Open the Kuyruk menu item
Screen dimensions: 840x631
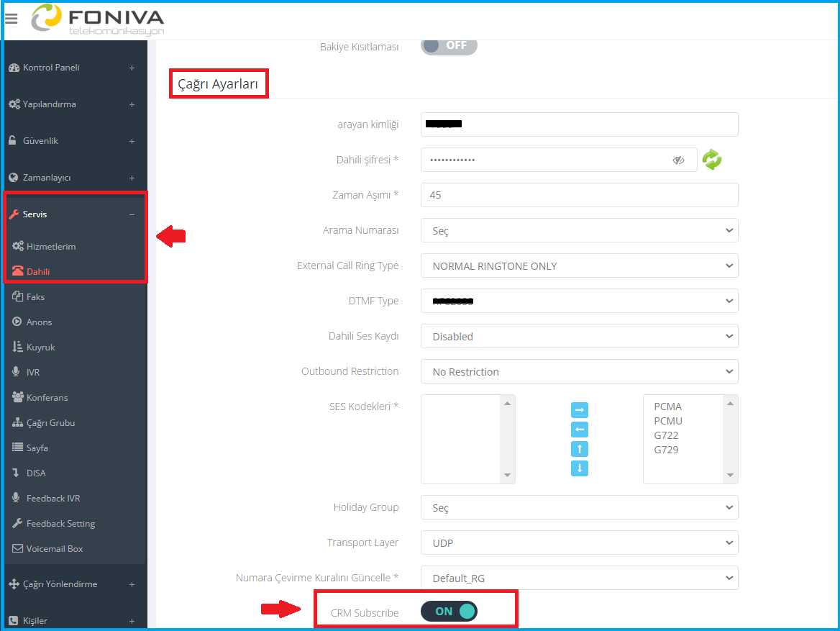[40, 347]
